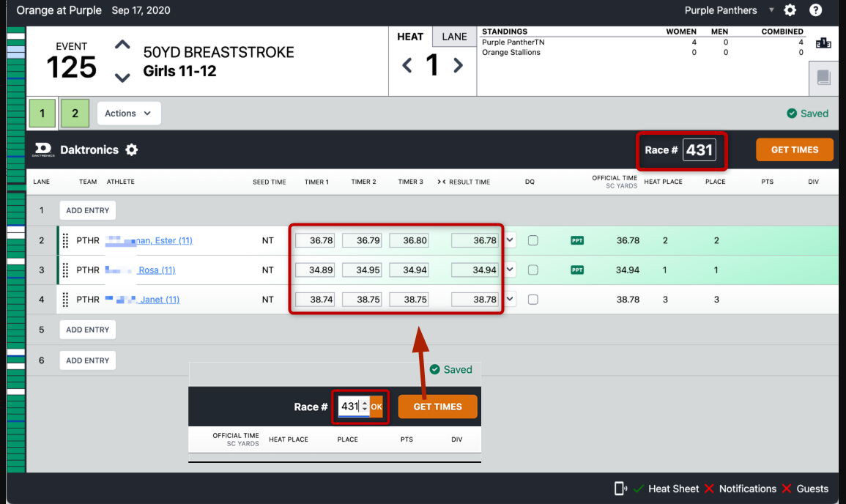Open Daktronics timing system settings gear
The image size is (846, 504).
(x=132, y=149)
